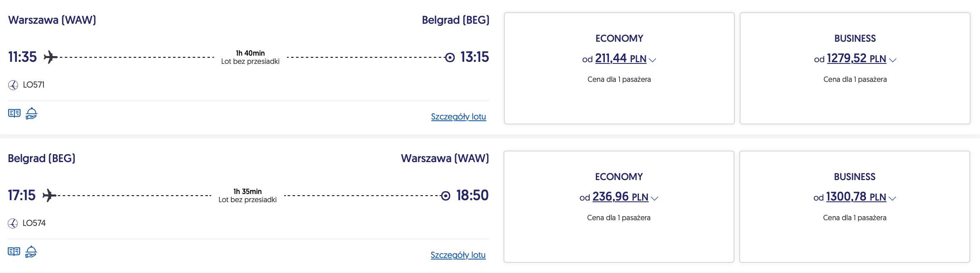Image resolution: width=980 pixels, height=273 pixels.
Task: Click the newspaper icon on the LO571 flight
Action: point(14,113)
